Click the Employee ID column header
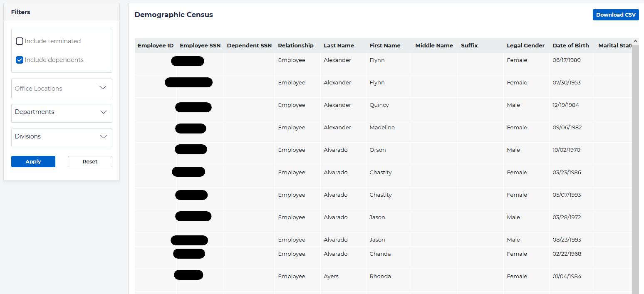Screen dimensions: 644x294 click(x=156, y=45)
